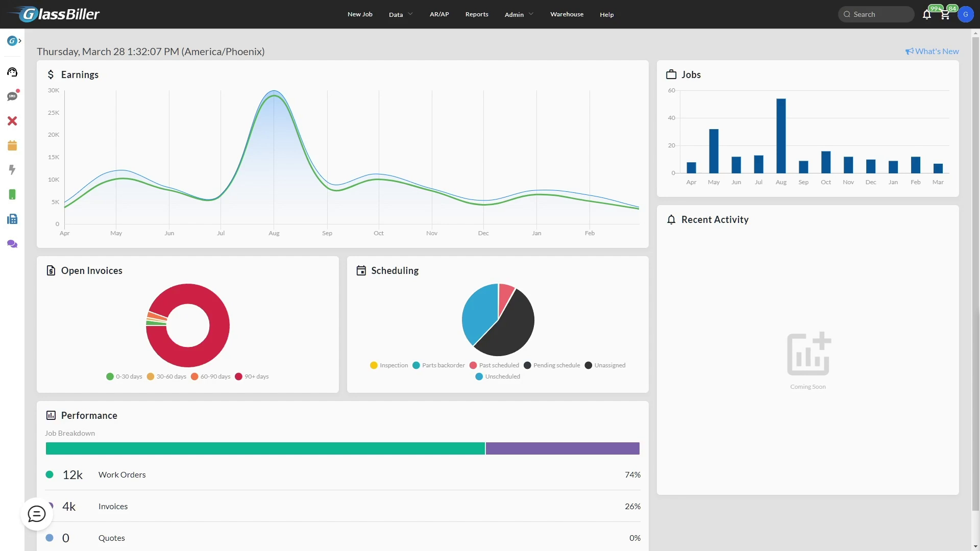Open the blue fax machine sidebar icon
The image size is (980, 551).
[x=12, y=219]
